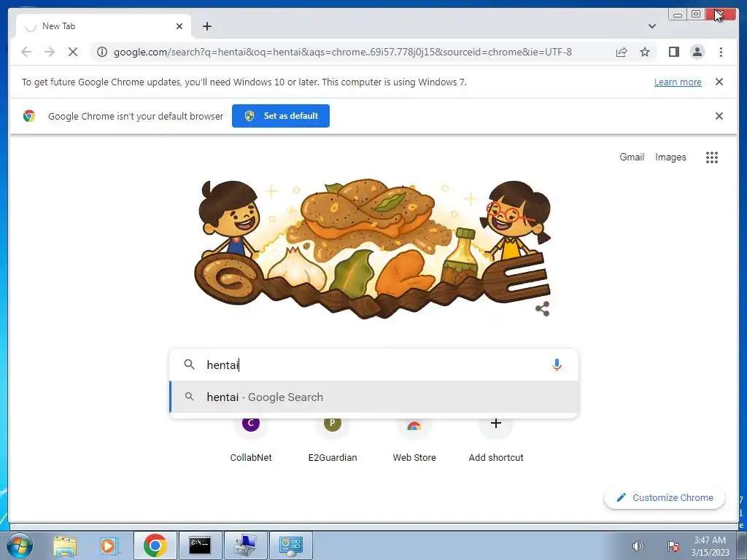
Task: Click the browser forward arrow
Action: click(50, 52)
